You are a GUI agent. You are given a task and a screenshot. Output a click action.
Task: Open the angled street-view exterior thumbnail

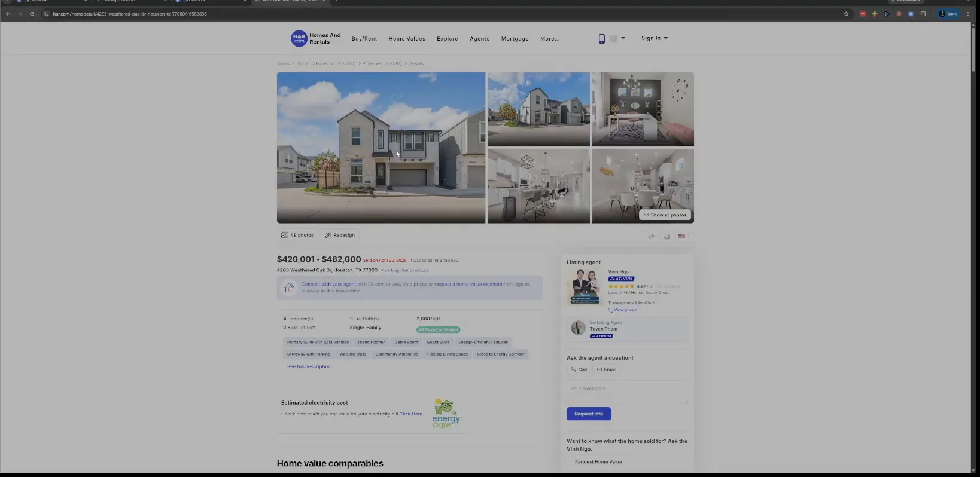pos(538,109)
